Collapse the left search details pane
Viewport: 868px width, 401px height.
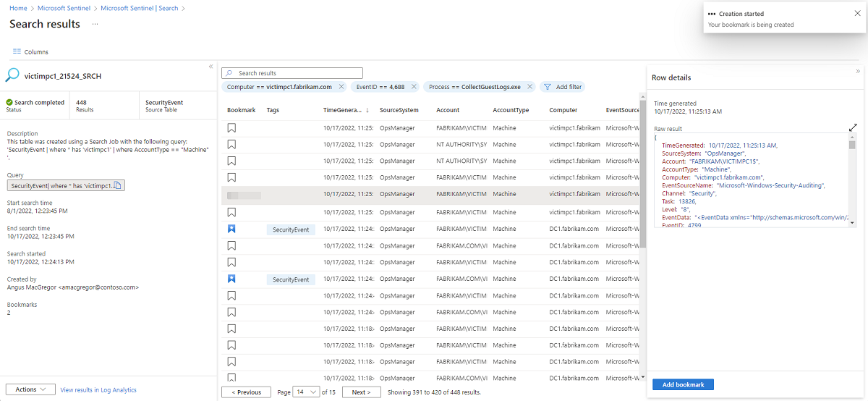tap(210, 67)
